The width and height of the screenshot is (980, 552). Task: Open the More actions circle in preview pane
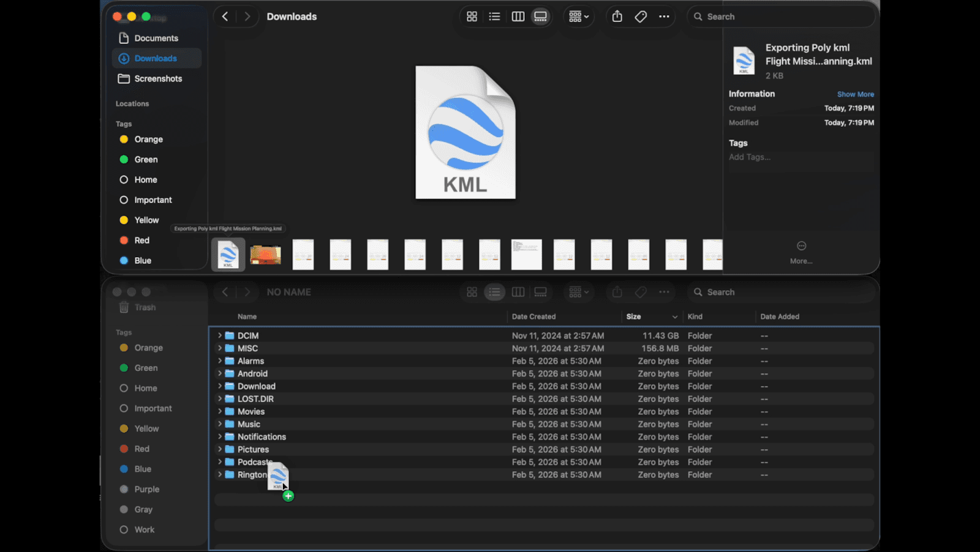(x=801, y=246)
